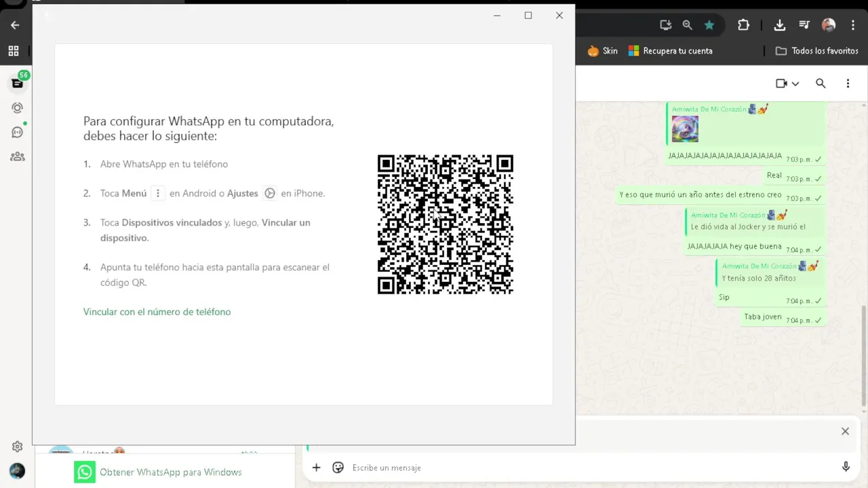Click quoted message 'Y tenía solo 28 añitos'

point(769,272)
